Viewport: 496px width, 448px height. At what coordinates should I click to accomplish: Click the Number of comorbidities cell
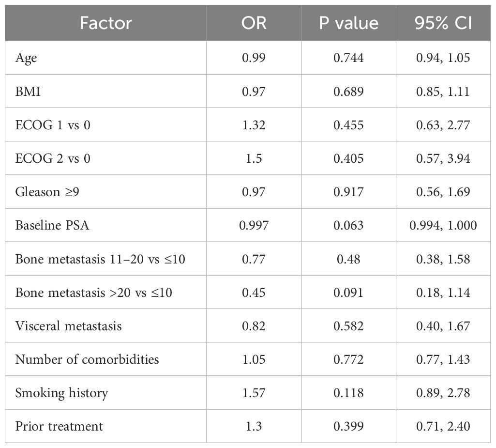click(87, 359)
